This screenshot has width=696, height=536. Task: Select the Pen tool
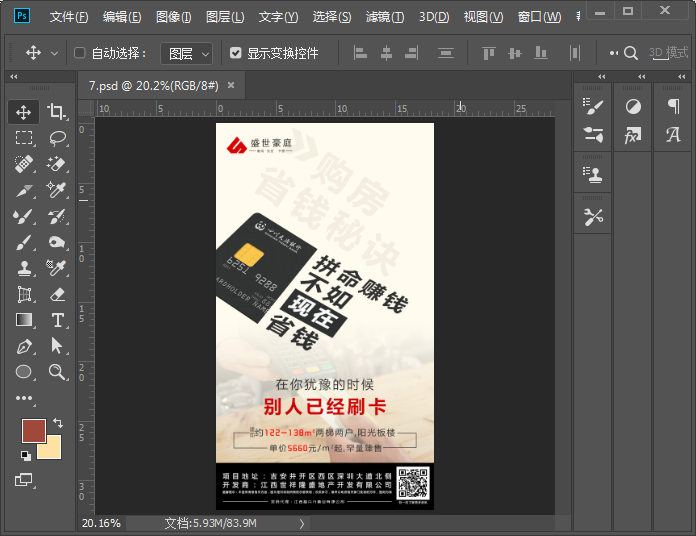coord(25,346)
